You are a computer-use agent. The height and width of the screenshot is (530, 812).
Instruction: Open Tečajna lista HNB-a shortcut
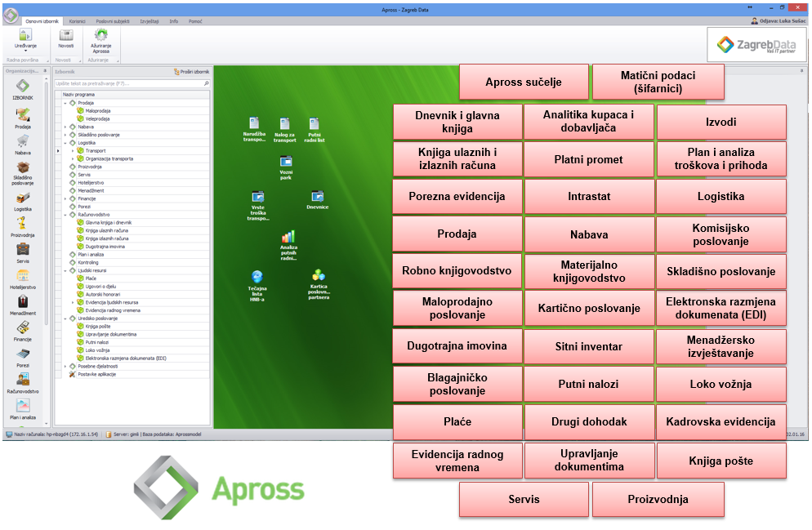[257, 286]
